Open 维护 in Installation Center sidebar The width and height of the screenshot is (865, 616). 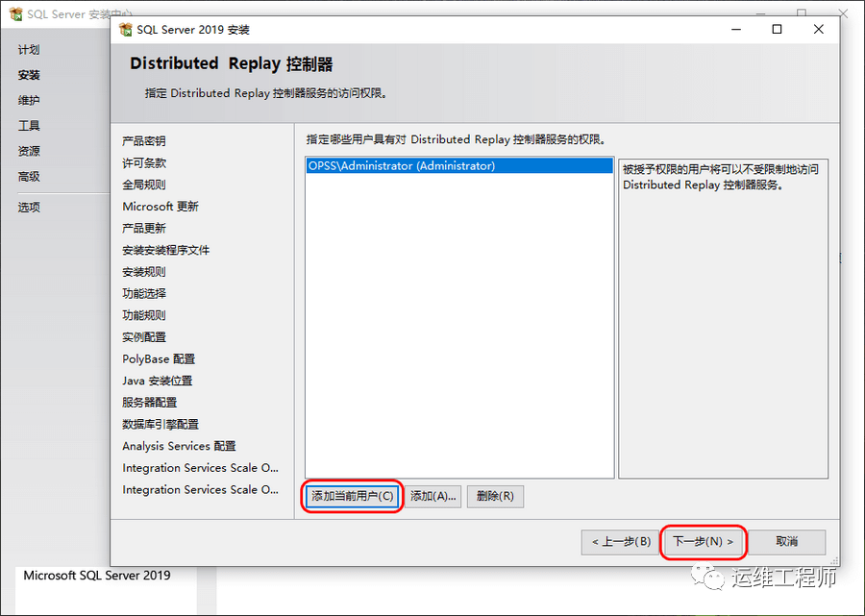tap(29, 100)
